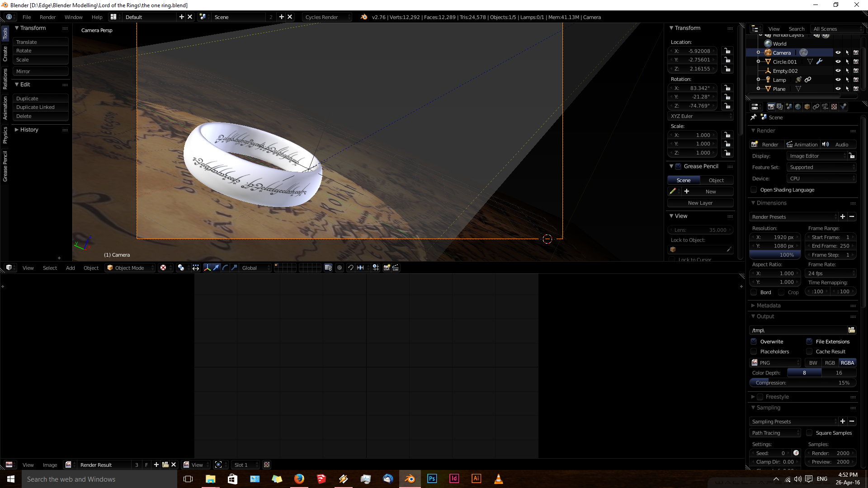Open the Object properties cube tab

click(x=807, y=107)
